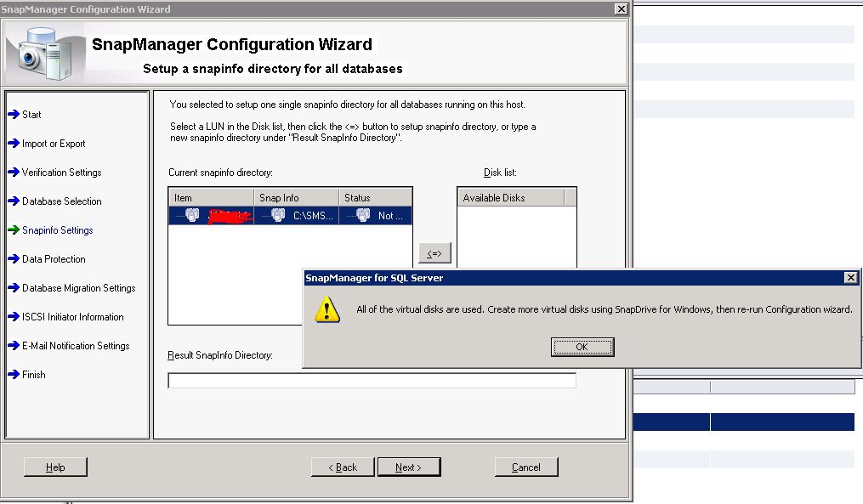The height and width of the screenshot is (504, 863).
Task: Click the Next button
Action: pos(408,467)
